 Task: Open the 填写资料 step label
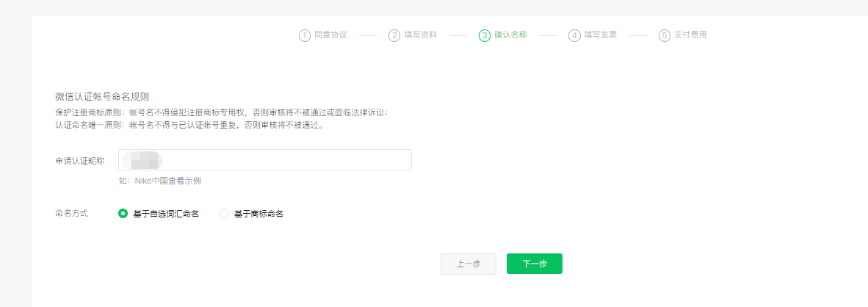[420, 35]
